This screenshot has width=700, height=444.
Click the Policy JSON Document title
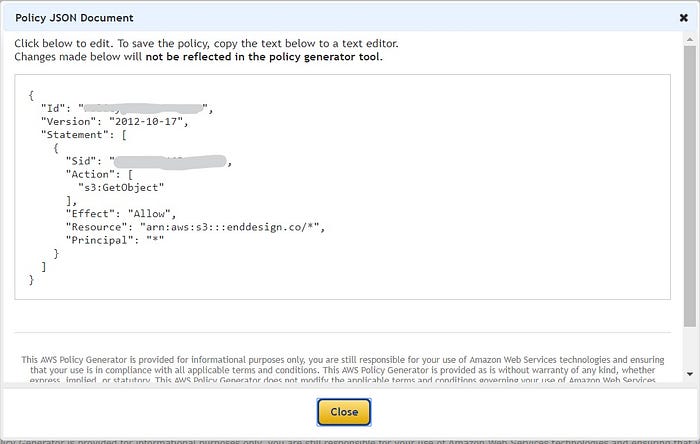[74, 18]
